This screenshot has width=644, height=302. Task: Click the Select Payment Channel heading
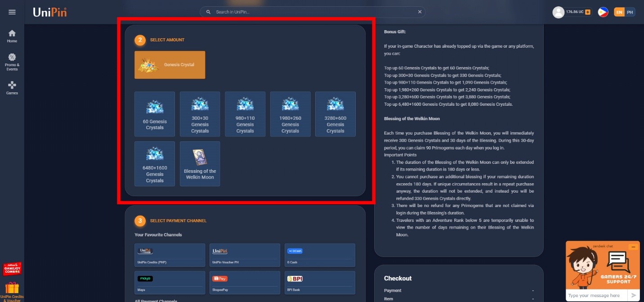(x=179, y=221)
